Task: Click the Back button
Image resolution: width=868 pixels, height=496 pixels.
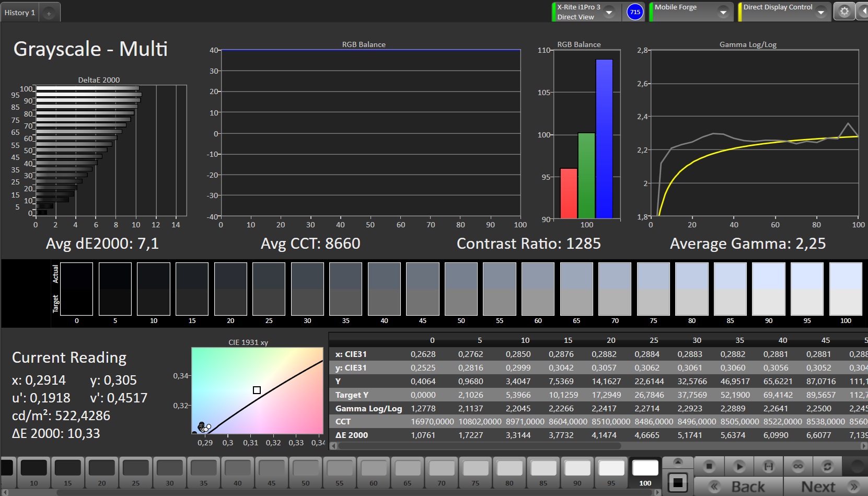Action: click(x=739, y=487)
